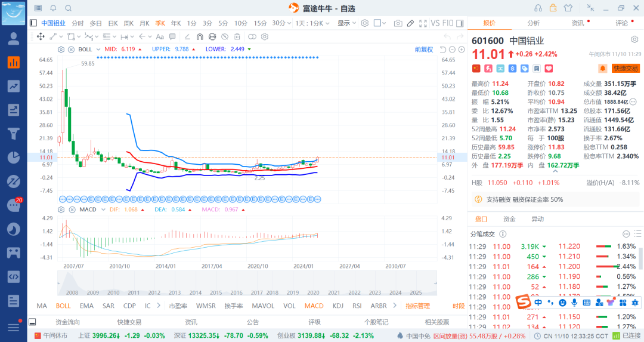Switch to 周K chart period
This screenshot has height=342, width=644.
click(129, 23)
